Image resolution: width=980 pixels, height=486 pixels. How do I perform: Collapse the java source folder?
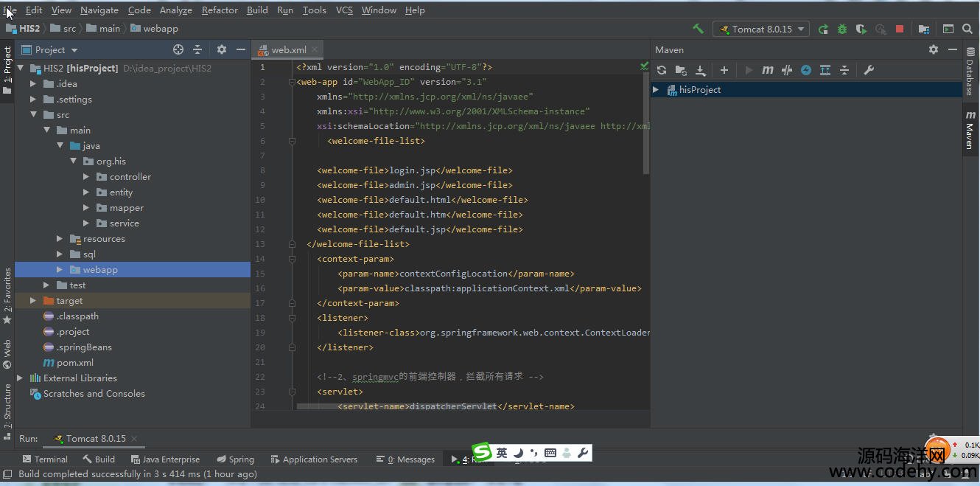tap(60, 145)
